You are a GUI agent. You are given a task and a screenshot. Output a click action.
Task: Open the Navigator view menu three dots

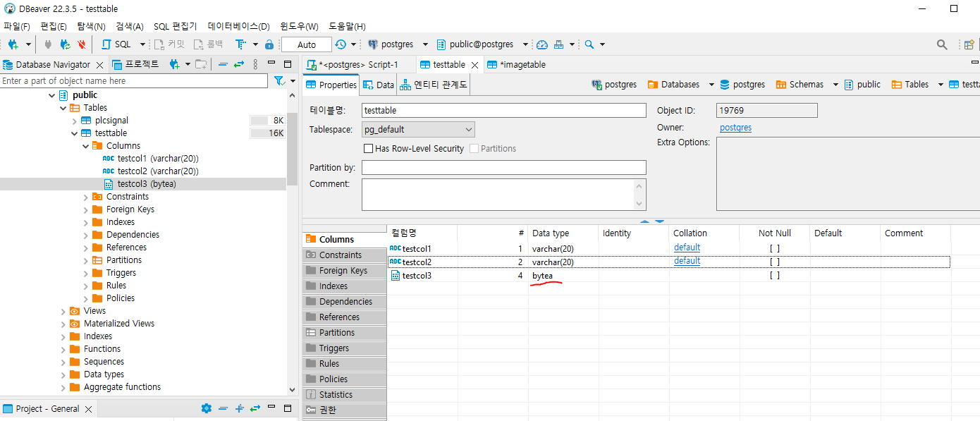[255, 64]
